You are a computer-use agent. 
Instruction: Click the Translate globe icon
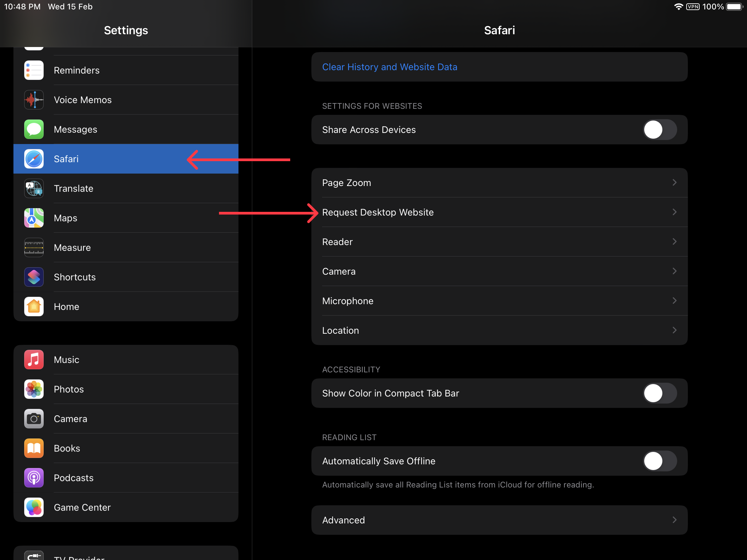(x=34, y=188)
